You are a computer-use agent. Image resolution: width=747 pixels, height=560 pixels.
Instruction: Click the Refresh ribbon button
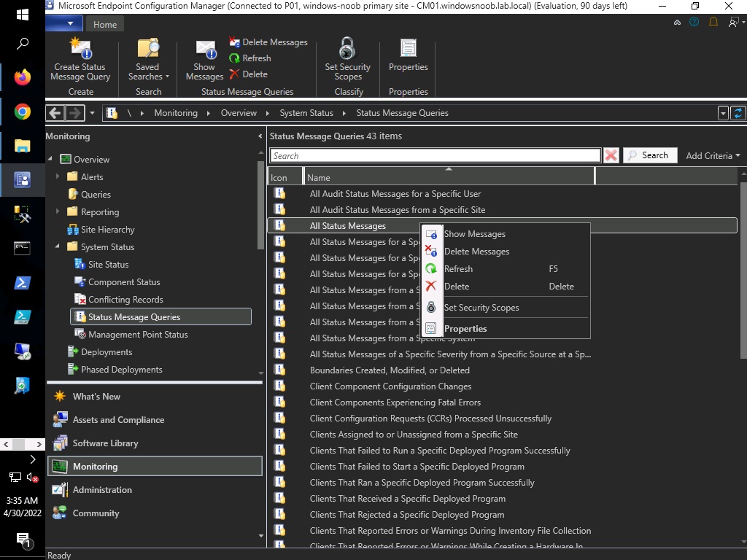pyautogui.click(x=250, y=58)
